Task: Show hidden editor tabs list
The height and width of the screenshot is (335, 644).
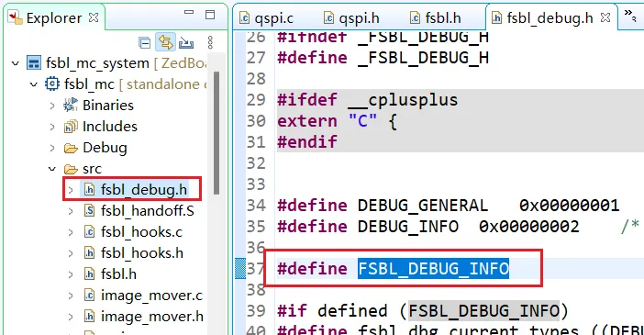Action: pyautogui.click(x=630, y=16)
